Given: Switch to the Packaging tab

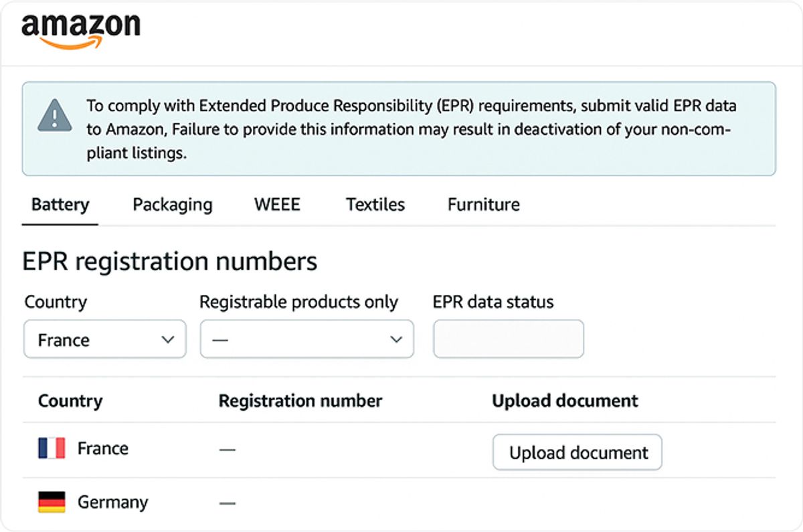Looking at the screenshot, I should point(173,204).
